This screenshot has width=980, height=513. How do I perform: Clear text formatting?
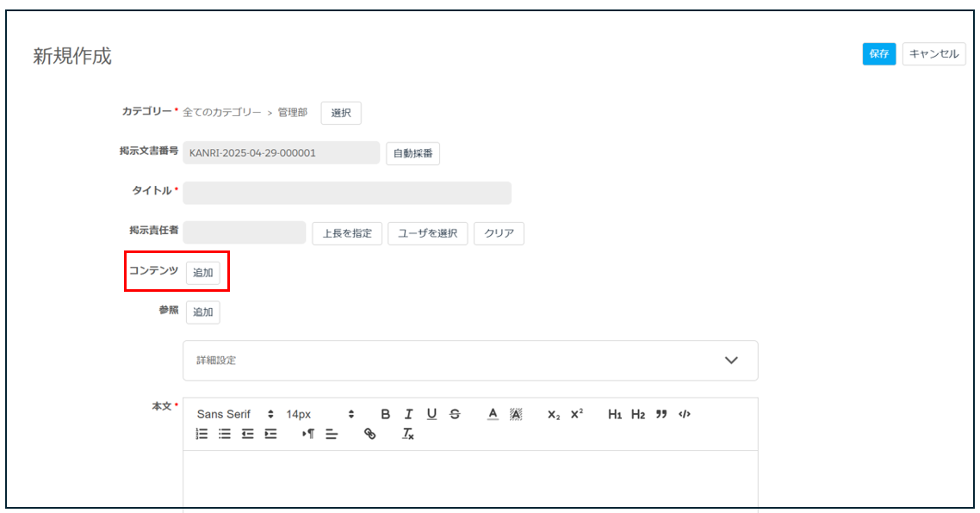pyautogui.click(x=407, y=434)
